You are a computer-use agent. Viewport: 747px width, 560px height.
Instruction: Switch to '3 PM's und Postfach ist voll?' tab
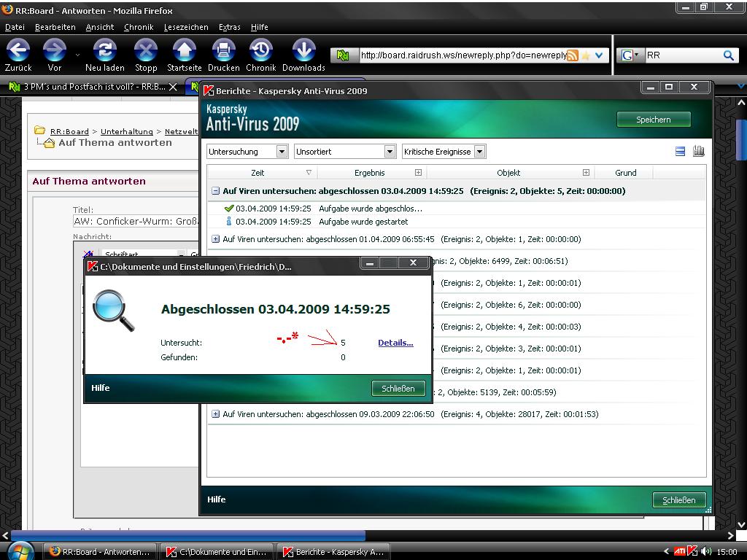click(x=93, y=87)
